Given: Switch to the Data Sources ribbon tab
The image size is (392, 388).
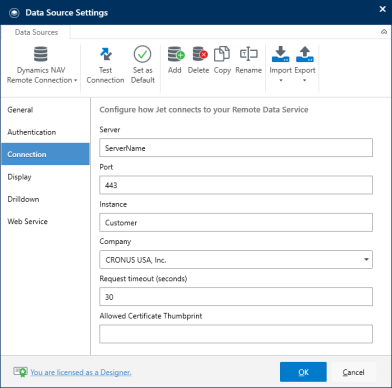Looking at the screenshot, I should pos(36,32).
